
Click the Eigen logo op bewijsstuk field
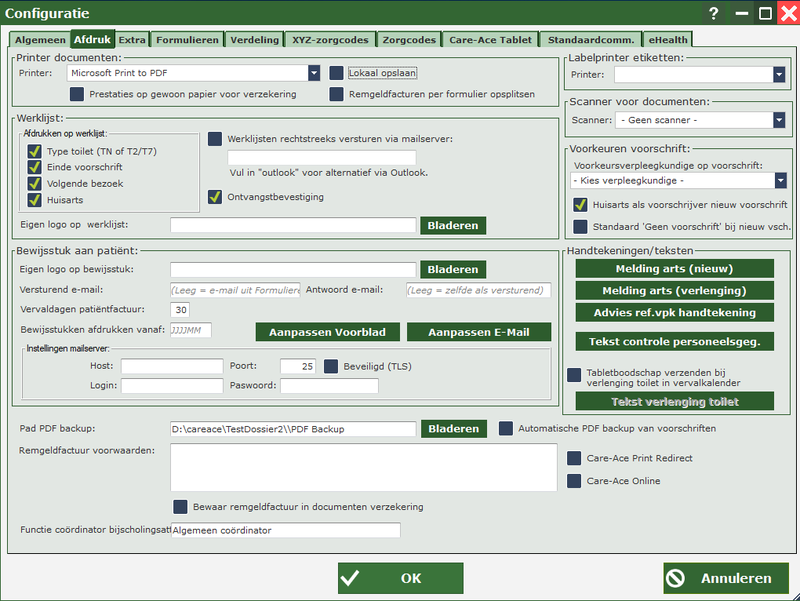(x=293, y=269)
